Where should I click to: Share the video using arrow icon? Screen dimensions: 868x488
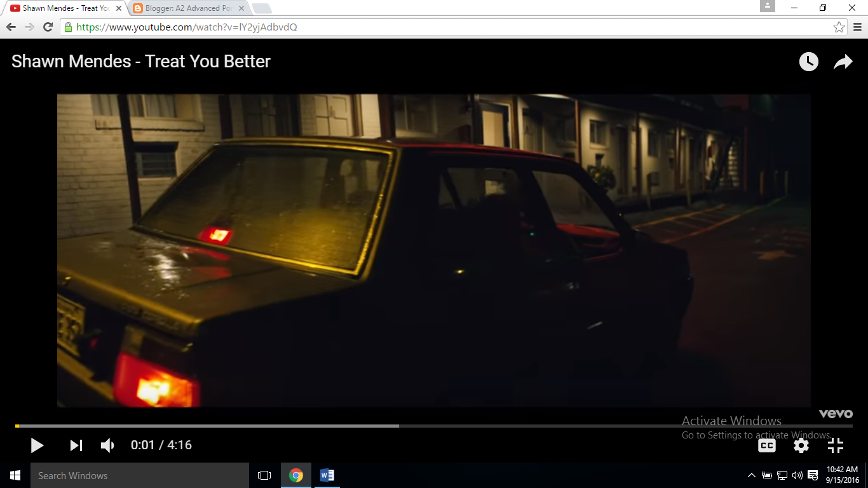click(843, 62)
